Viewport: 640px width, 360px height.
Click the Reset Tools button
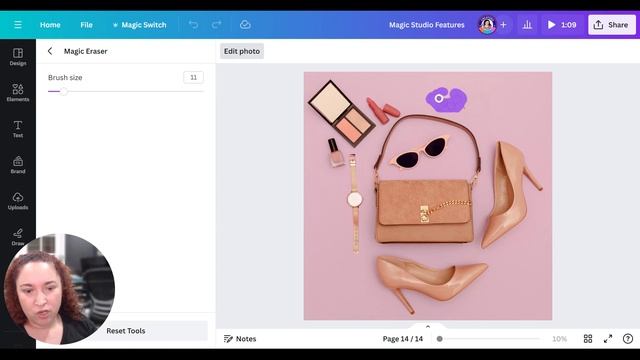point(126,331)
